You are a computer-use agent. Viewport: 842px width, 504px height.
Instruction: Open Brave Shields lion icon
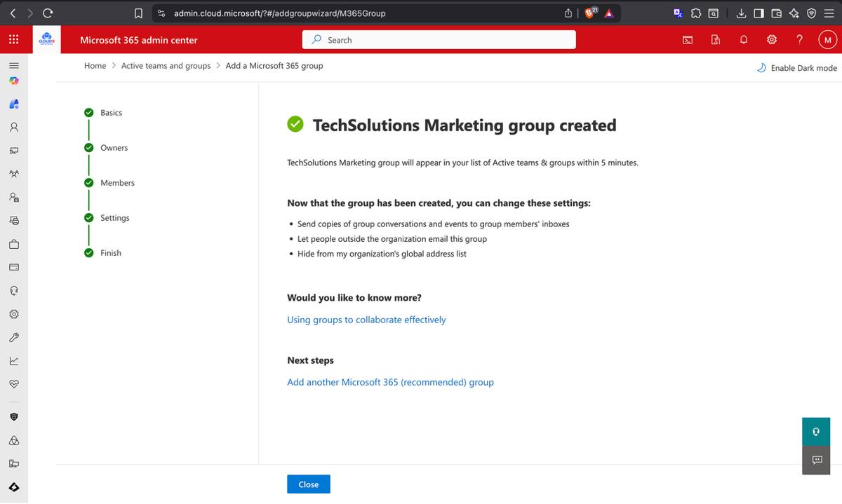click(591, 13)
